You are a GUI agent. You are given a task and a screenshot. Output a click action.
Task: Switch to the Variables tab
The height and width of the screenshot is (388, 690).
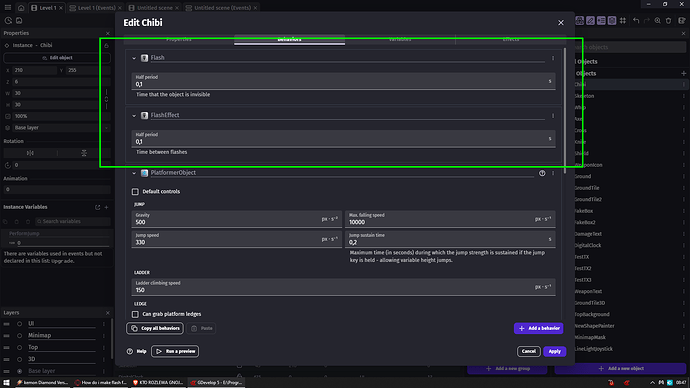click(400, 40)
